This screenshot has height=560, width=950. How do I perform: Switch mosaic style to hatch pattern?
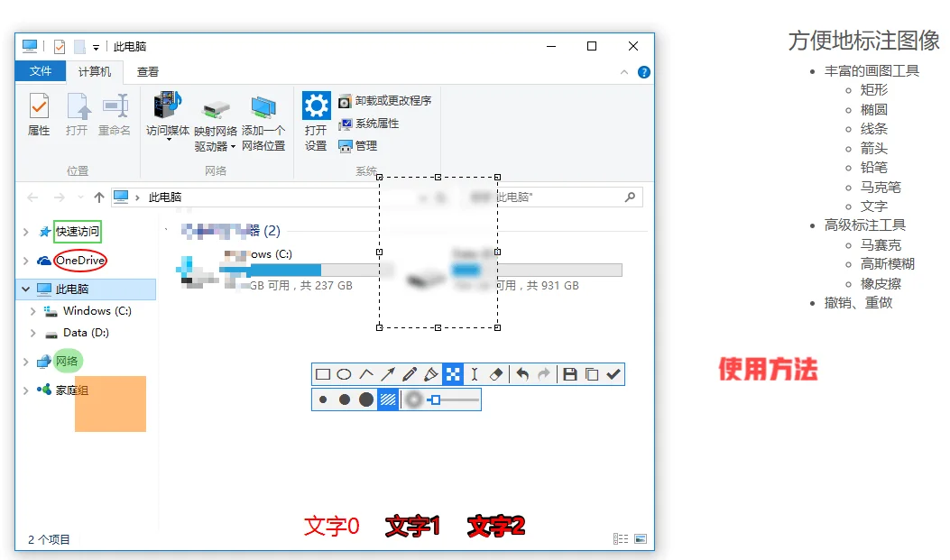pos(387,399)
